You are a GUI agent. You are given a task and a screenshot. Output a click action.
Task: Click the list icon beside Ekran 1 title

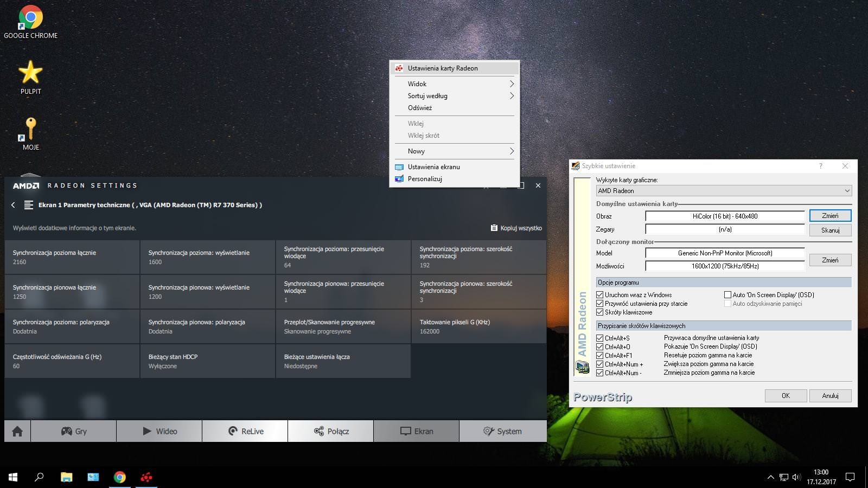[29, 205]
